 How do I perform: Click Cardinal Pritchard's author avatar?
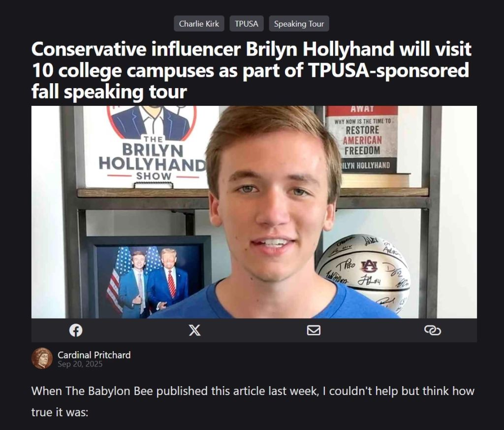(x=42, y=358)
